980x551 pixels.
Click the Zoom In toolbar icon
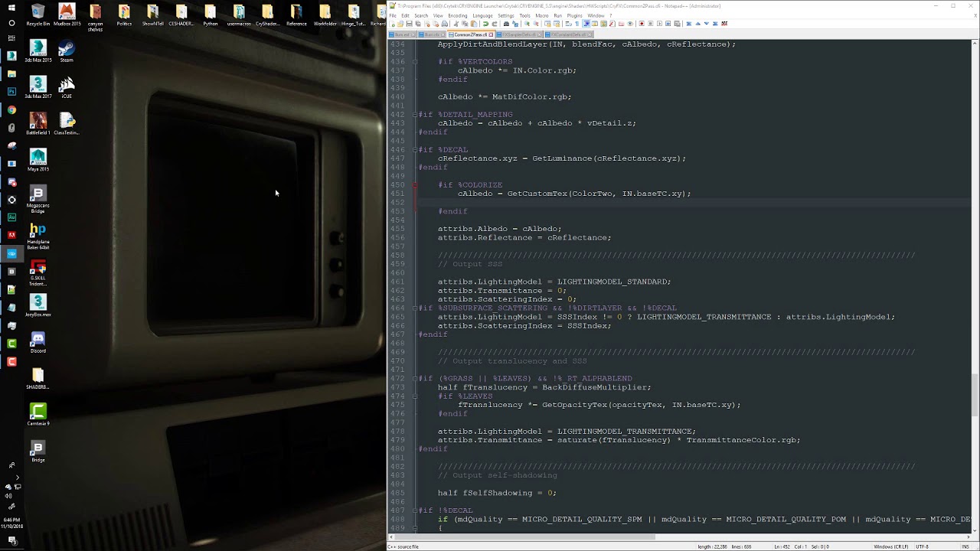coord(527,24)
